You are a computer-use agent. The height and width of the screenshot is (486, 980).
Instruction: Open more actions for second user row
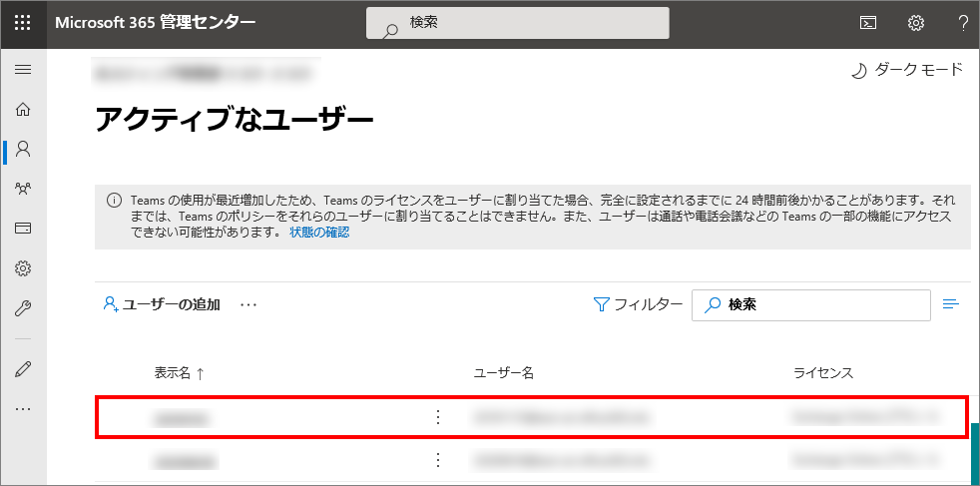click(438, 461)
